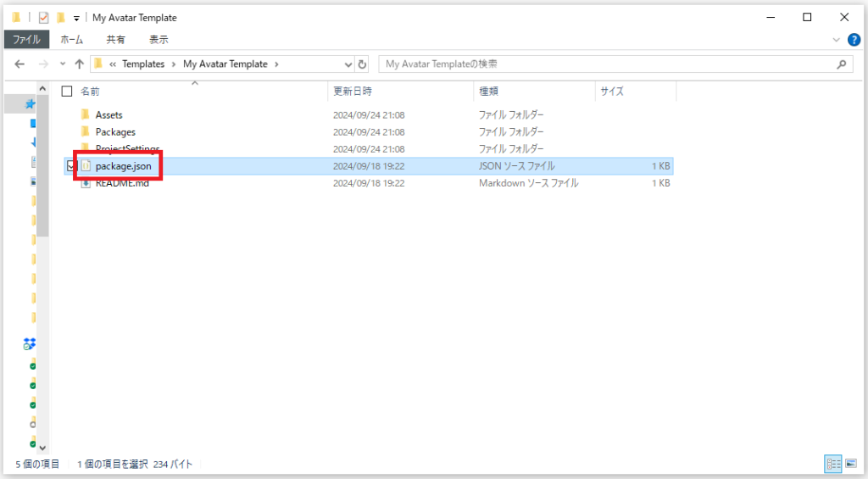The height and width of the screenshot is (479, 868).
Task: Select the README.md file
Action: click(x=122, y=183)
